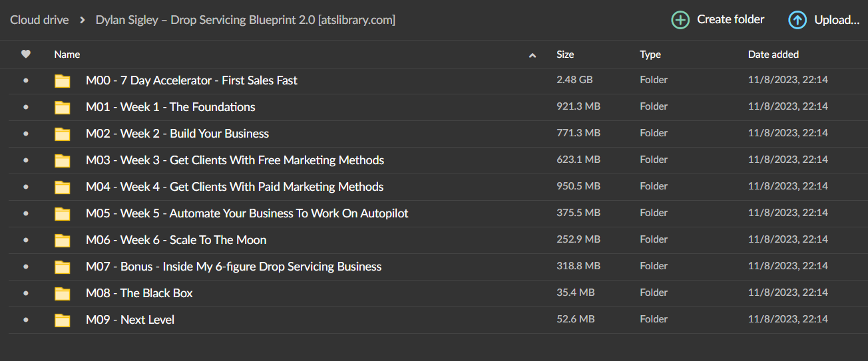
Task: Click the 35.4 MB size value
Action: (x=576, y=293)
